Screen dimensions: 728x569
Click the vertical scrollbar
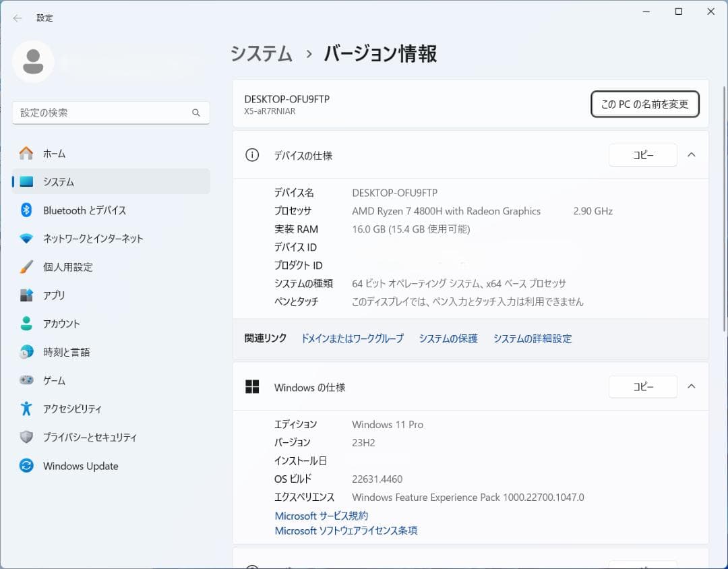(x=725, y=209)
